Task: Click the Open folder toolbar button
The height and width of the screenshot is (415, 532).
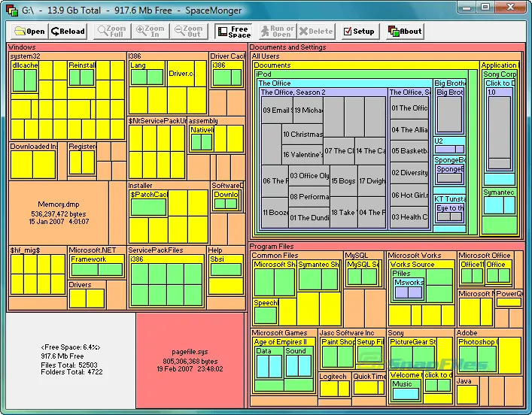Action: [29, 31]
